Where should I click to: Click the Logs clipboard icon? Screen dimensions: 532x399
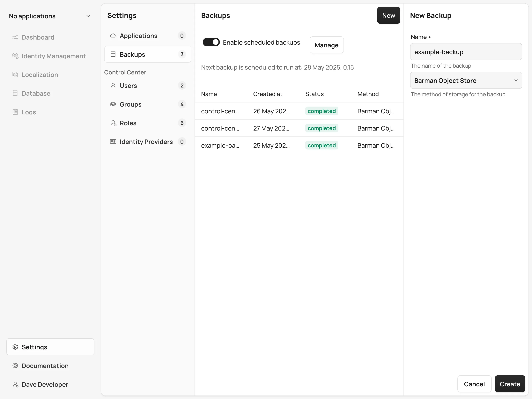point(15,112)
